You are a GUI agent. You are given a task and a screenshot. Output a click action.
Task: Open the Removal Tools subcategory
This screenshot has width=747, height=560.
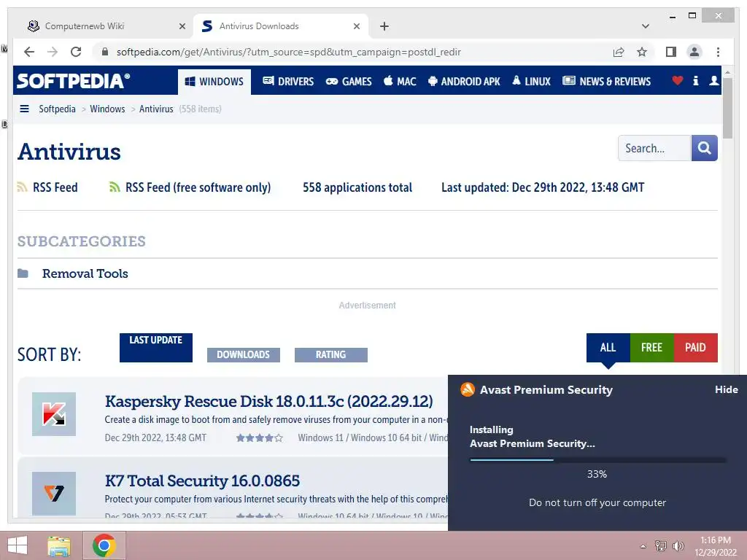click(85, 273)
